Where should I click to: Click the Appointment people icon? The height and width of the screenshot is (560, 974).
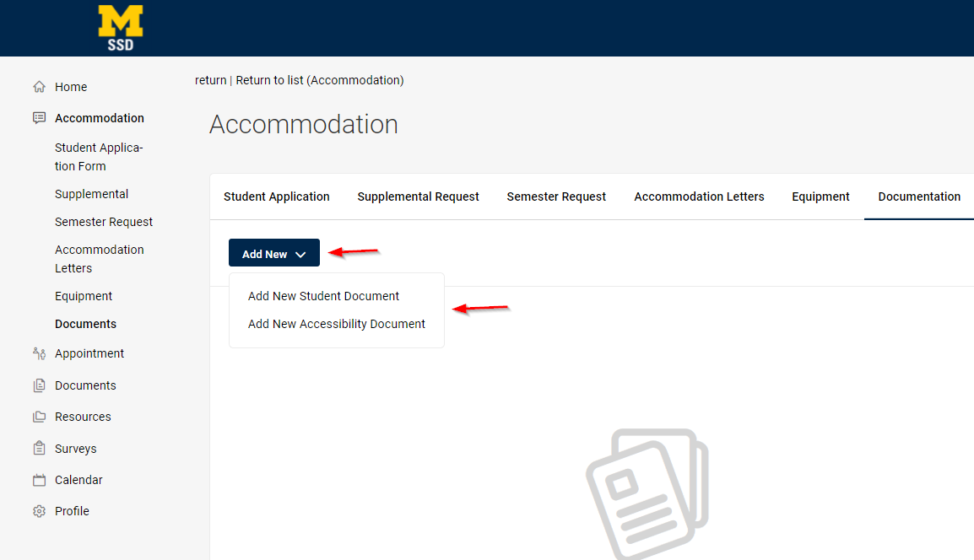[39, 353]
